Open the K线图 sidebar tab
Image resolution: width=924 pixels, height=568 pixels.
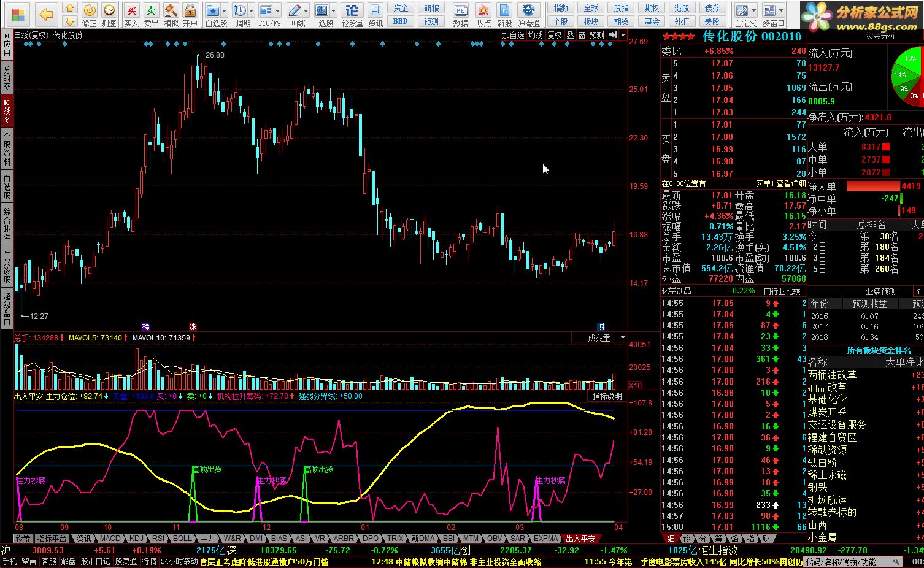pyautogui.click(x=7, y=112)
